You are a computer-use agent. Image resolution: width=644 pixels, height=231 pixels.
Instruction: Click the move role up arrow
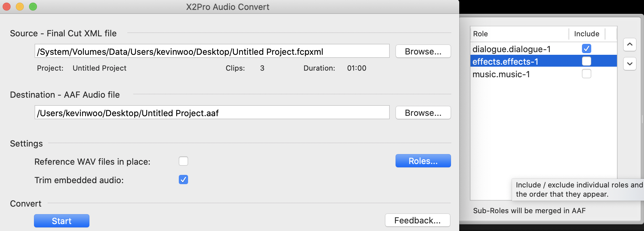629,45
